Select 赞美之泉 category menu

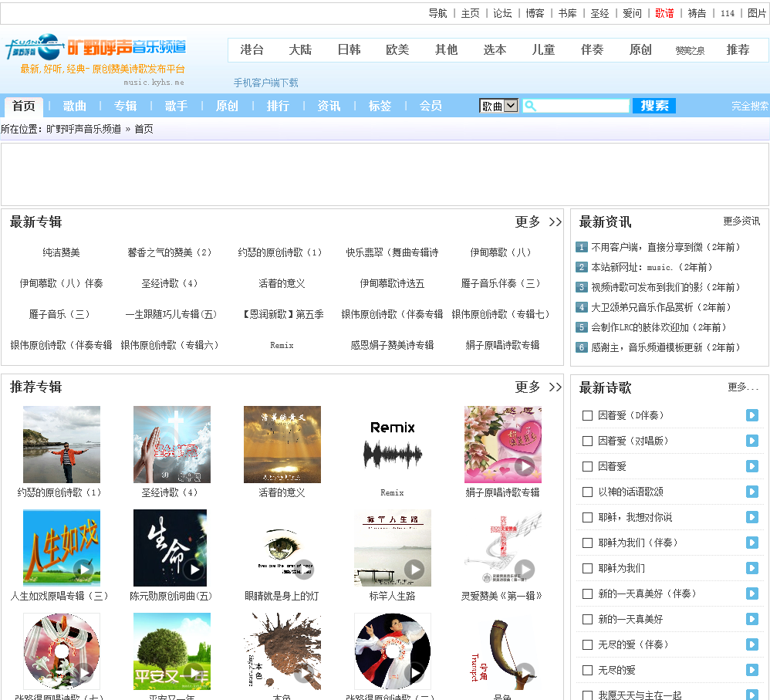click(x=690, y=50)
